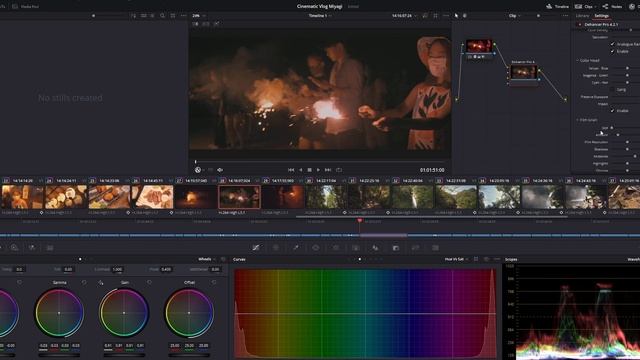Open the Media Pool panel
The height and width of the screenshot is (360, 640).
25,7
